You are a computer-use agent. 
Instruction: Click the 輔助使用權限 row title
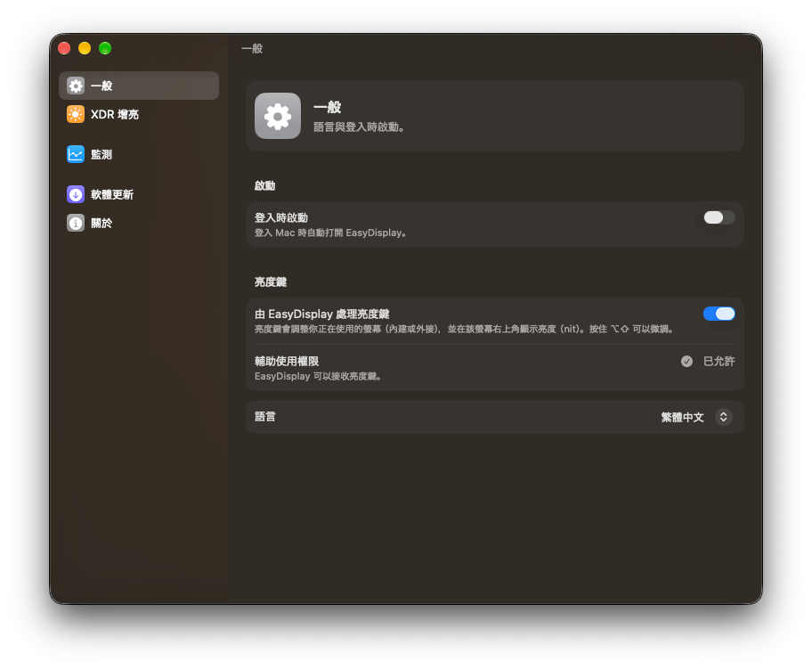click(x=287, y=361)
